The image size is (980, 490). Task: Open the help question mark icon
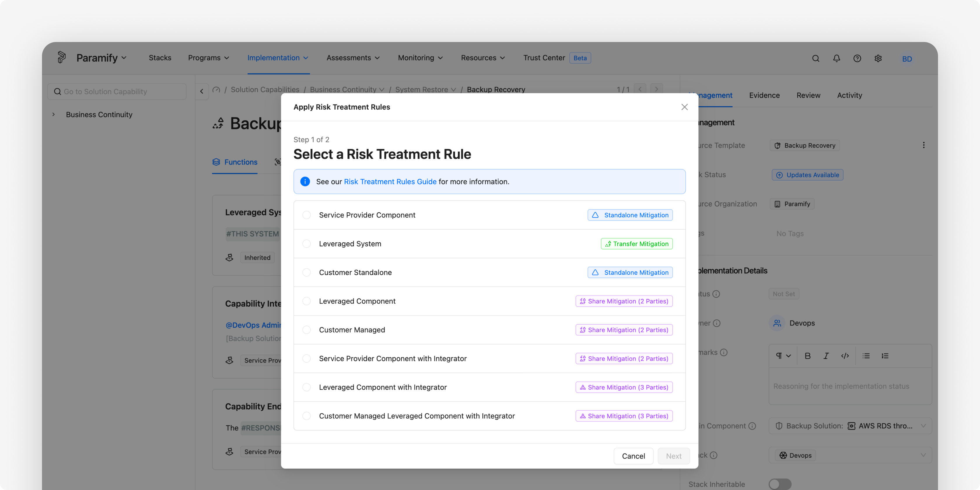857,58
